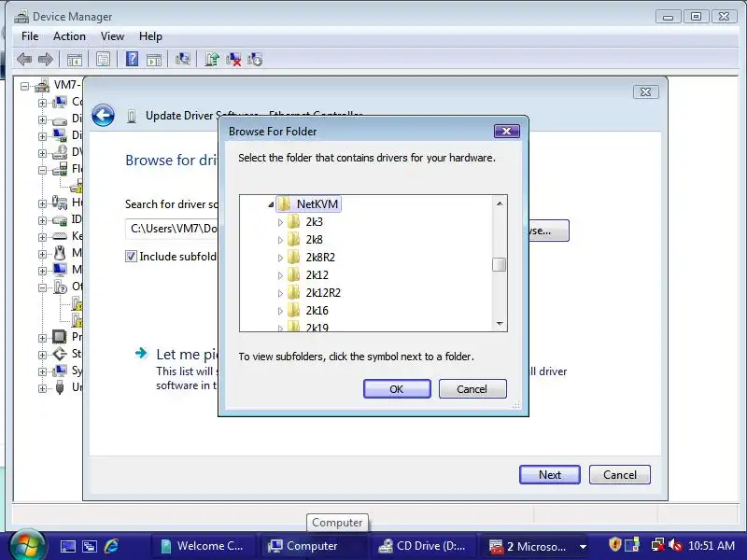Viewport: 747px width, 560px height.
Task: Open the grouped taskbar button dropdown arrow
Action: tap(583, 547)
